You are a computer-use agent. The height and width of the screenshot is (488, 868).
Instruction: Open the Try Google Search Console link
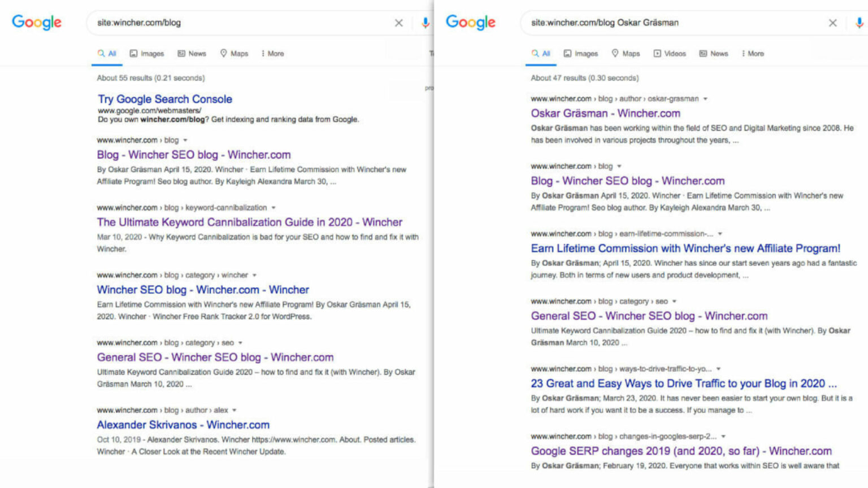pyautogui.click(x=164, y=99)
